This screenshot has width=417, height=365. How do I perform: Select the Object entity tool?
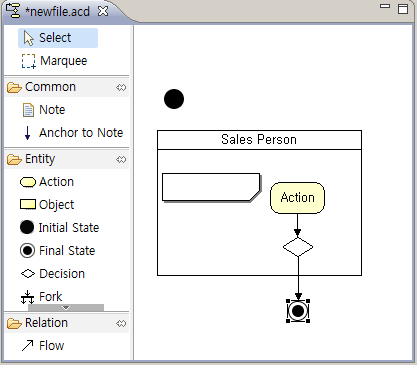47,205
